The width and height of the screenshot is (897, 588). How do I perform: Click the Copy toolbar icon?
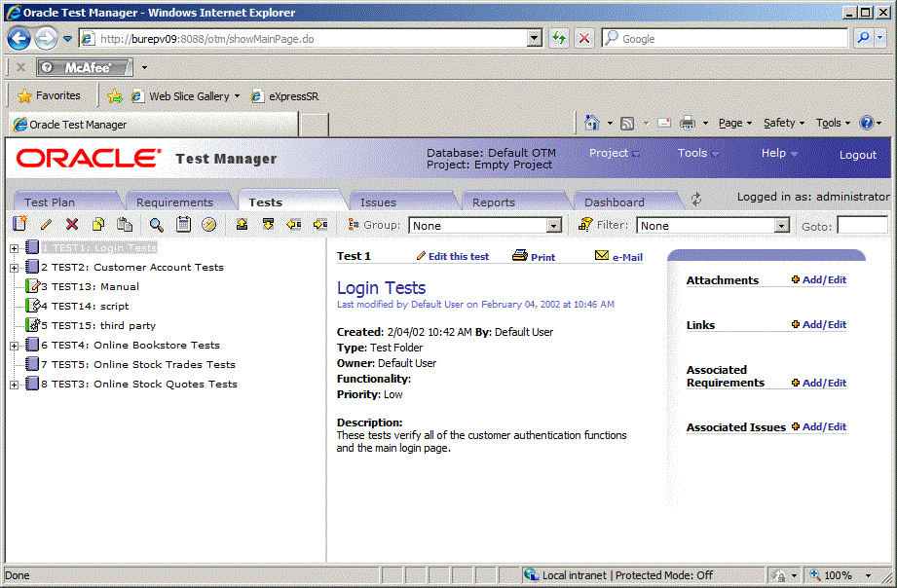(x=98, y=224)
